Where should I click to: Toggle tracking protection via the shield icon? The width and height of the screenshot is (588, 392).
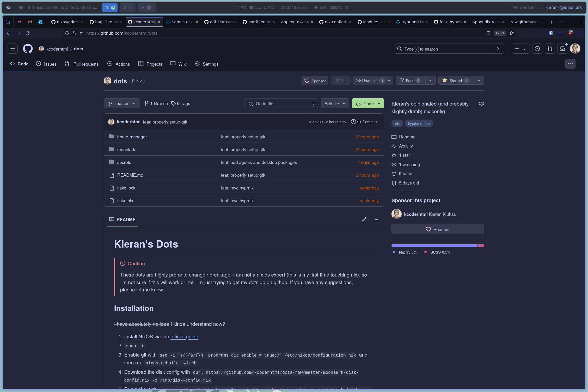pos(67,33)
